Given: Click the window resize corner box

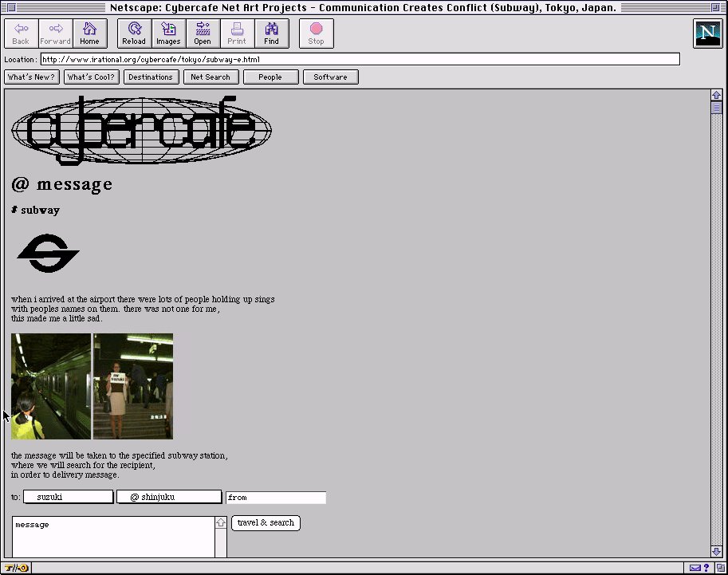Looking at the screenshot, I should pyautogui.click(x=720, y=568).
